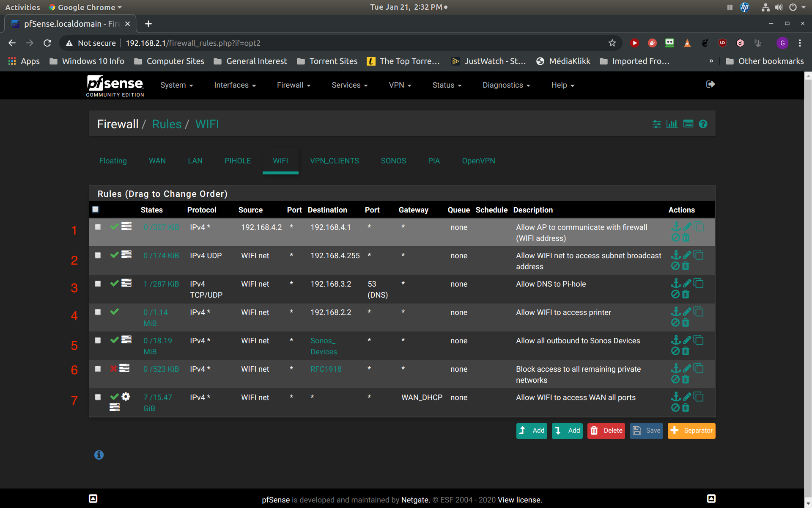The image size is (812, 508).
Task: Expand the VPN menu
Action: tap(400, 85)
